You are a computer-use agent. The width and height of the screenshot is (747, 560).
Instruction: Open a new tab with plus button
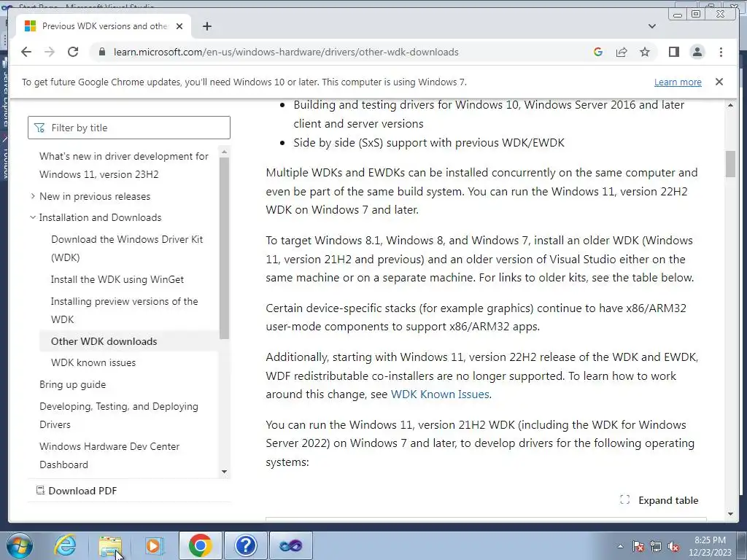tap(206, 26)
